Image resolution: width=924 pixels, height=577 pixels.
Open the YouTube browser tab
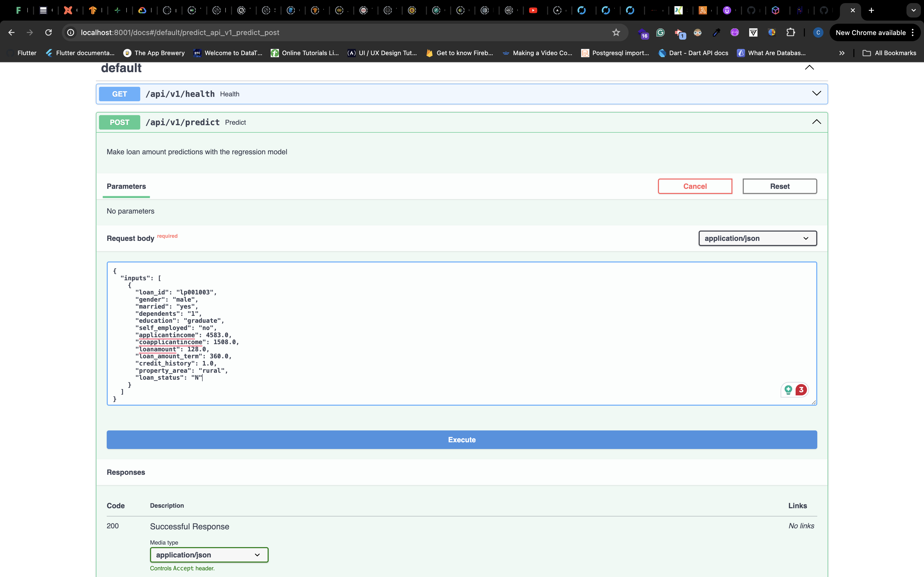[533, 10]
